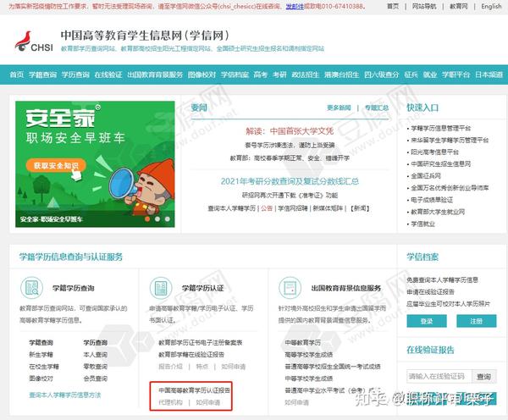
Task: Open 中等教育学历 link
Action: 303,343
